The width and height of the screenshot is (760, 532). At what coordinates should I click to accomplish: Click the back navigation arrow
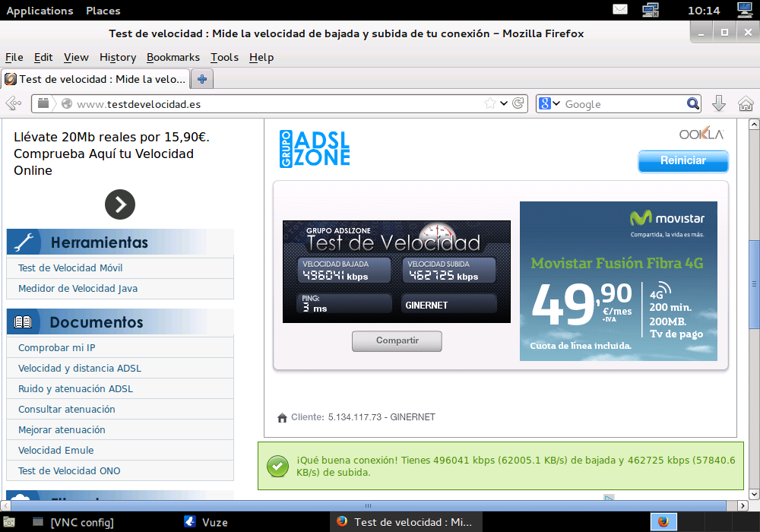pos(14,103)
